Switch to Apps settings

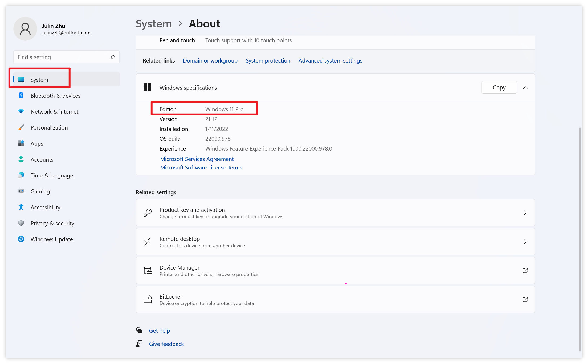click(x=66, y=143)
